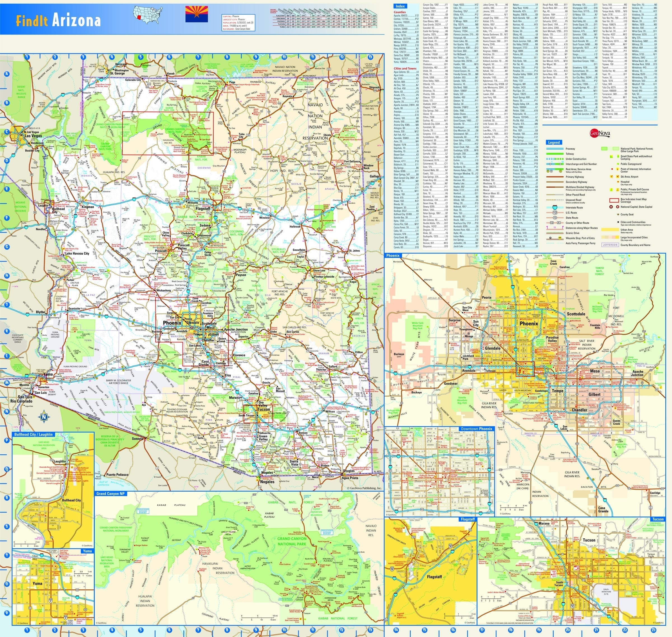The width and height of the screenshot is (672, 637).
Task: Click the Large Incorporated Cities color swatch
Action: pos(610,237)
